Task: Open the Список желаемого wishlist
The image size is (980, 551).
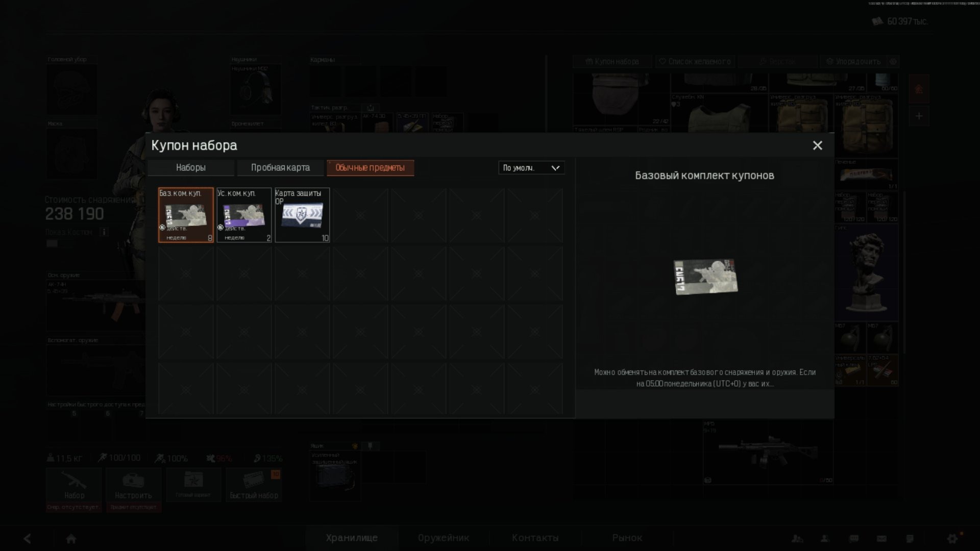Action: 695,62
